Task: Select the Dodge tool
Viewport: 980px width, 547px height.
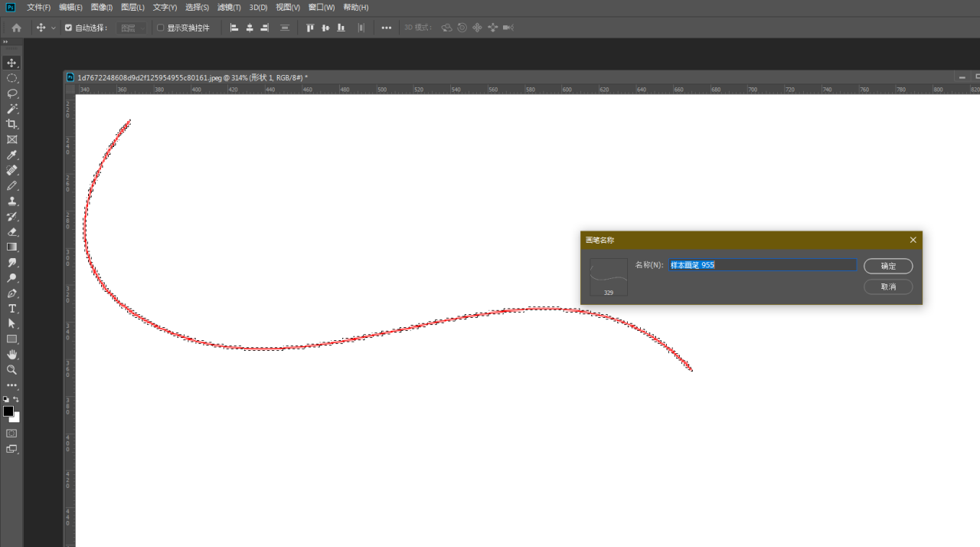Action: point(11,277)
